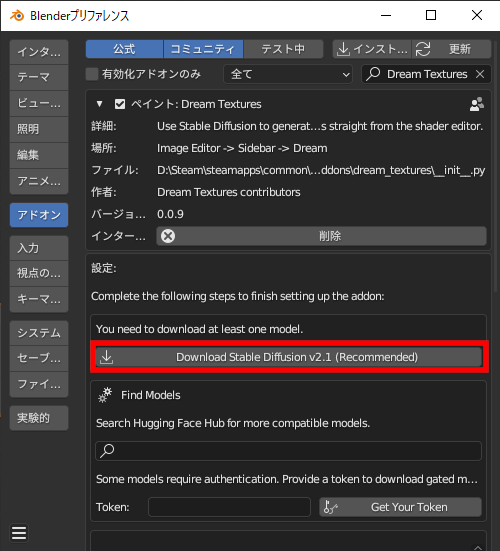
Task: Open the テーマ preferences tab
Action: click(39, 77)
